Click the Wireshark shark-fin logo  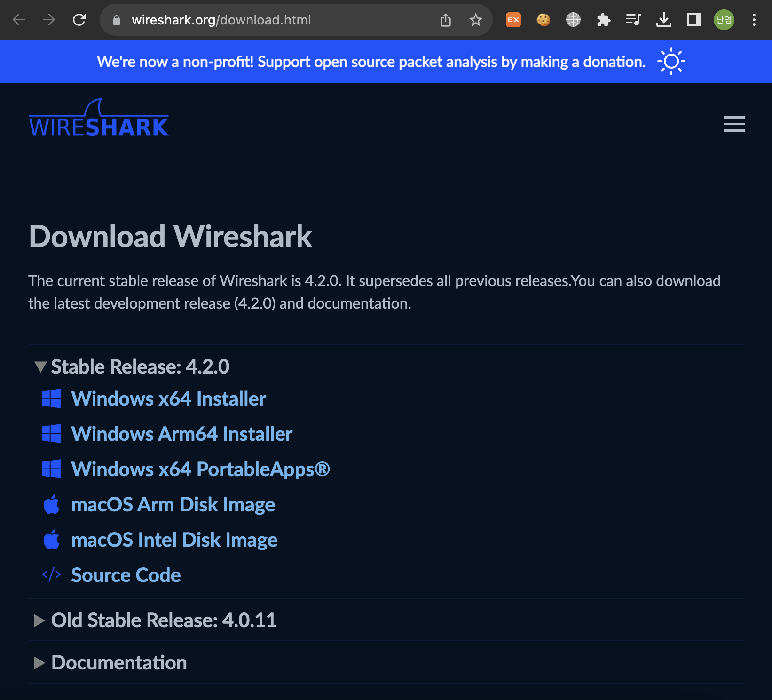99,118
